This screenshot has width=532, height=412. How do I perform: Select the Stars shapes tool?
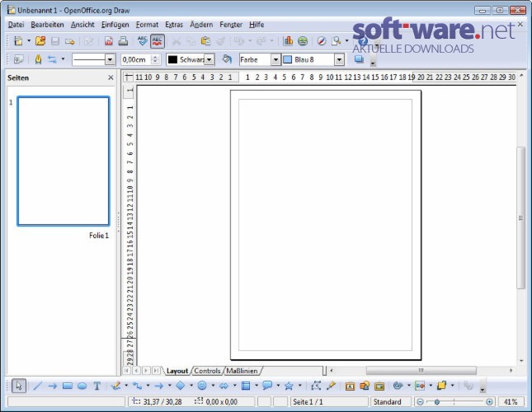click(x=289, y=386)
